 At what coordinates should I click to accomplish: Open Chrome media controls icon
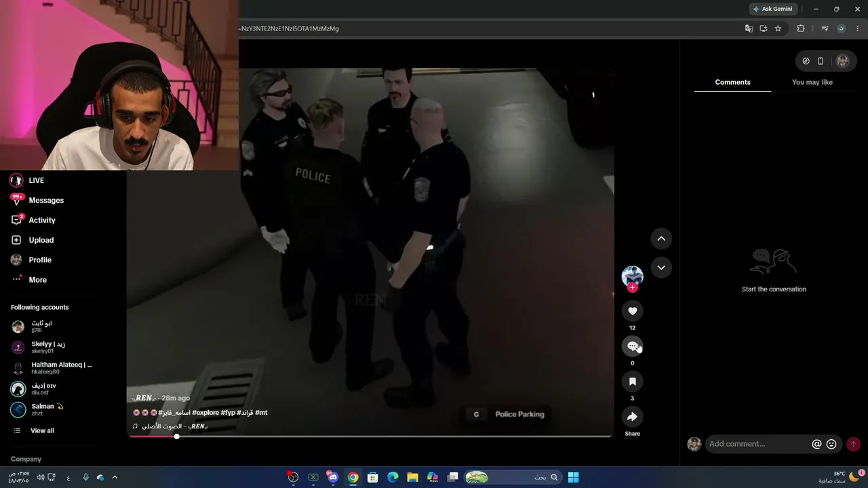pyautogui.click(x=825, y=28)
